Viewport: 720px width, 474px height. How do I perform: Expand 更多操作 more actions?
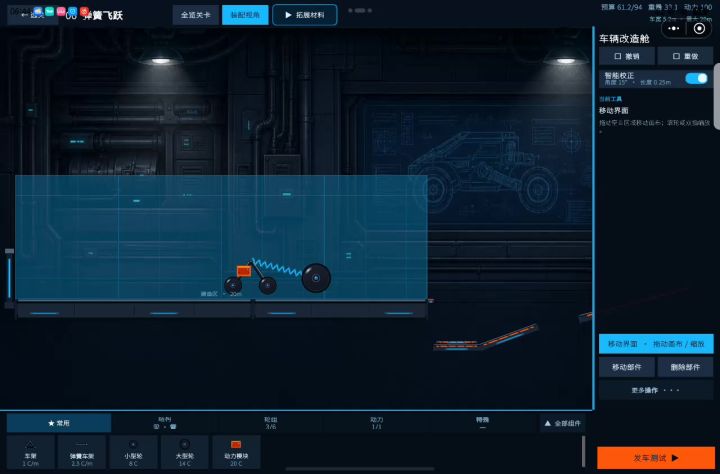coord(656,390)
